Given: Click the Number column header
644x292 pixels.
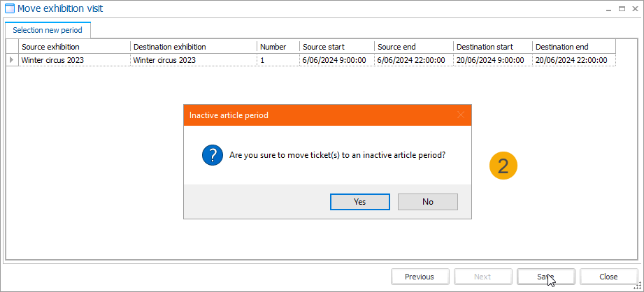Looking at the screenshot, I should click(278, 47).
